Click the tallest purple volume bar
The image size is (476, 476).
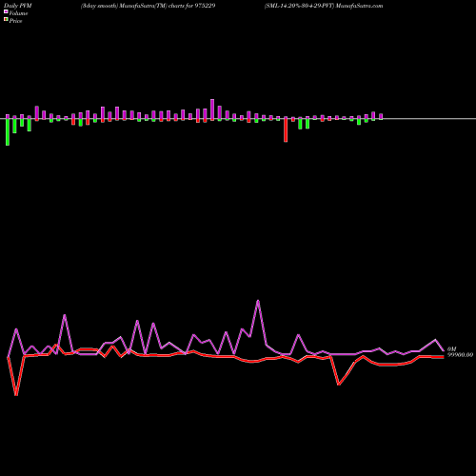212,109
